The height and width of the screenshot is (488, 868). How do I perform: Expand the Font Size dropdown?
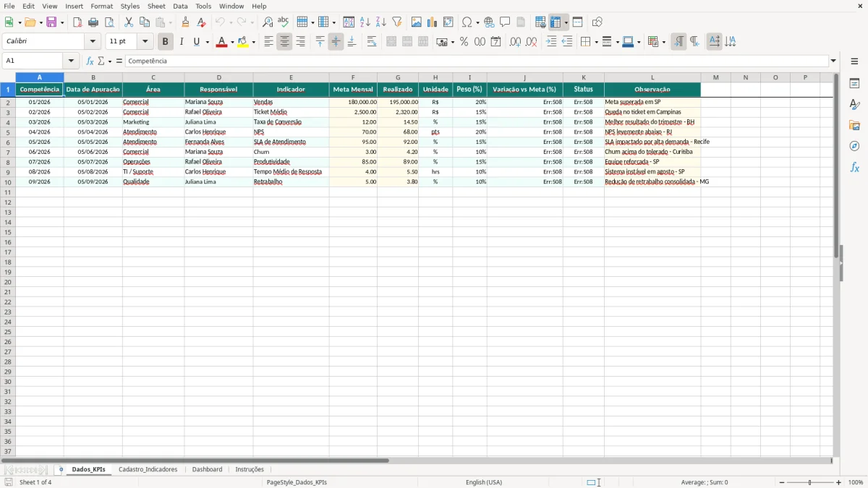145,42
